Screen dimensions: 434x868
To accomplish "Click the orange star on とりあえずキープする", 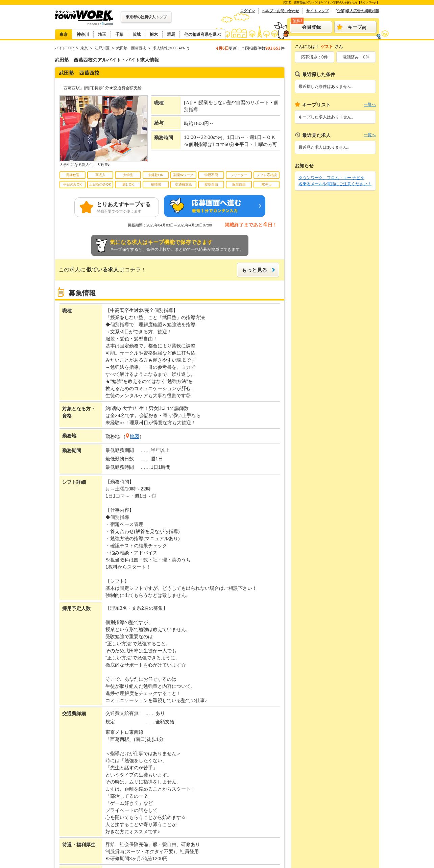I will (x=87, y=207).
